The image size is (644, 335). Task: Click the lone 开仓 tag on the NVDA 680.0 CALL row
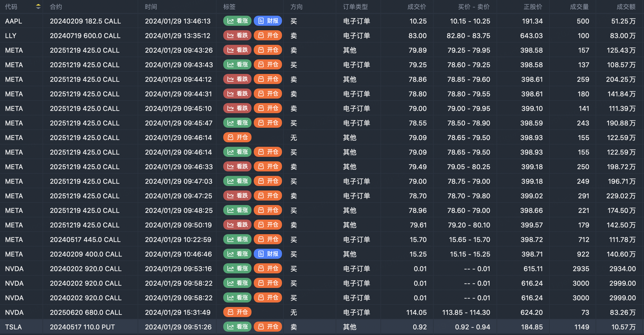237,312
